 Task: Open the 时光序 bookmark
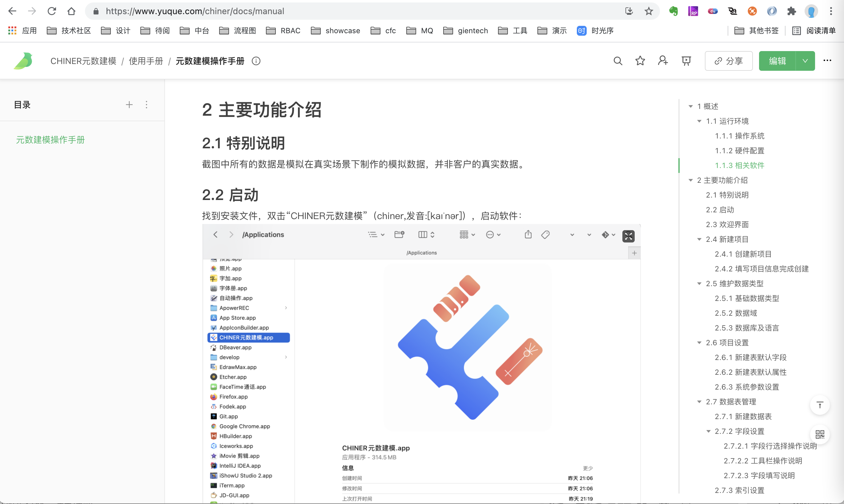[x=595, y=30]
